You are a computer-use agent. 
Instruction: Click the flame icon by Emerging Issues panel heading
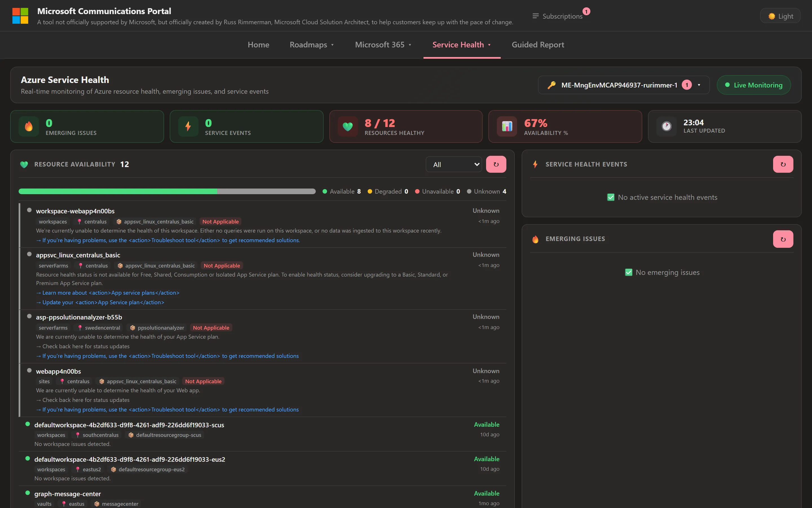pos(535,239)
